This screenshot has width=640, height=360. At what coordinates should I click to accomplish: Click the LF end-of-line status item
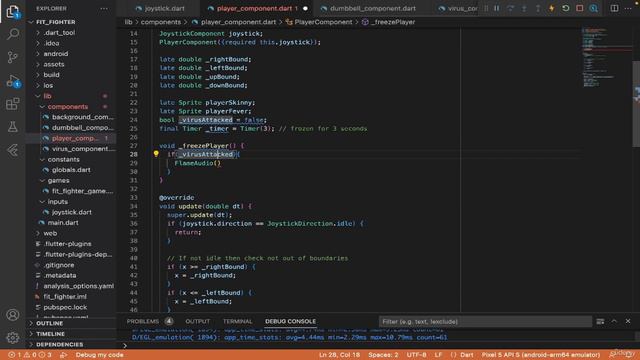[438, 355]
